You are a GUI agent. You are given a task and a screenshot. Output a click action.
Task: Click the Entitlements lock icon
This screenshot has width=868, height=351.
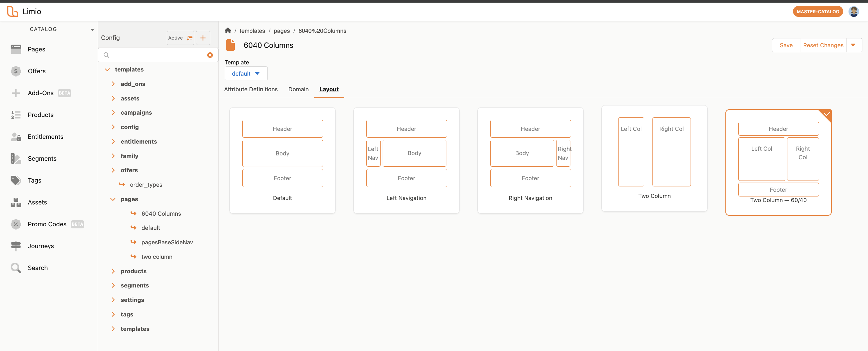tap(16, 137)
